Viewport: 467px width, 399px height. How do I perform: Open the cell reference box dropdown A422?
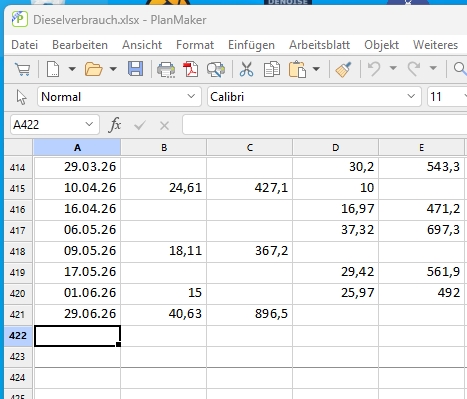tap(89, 125)
